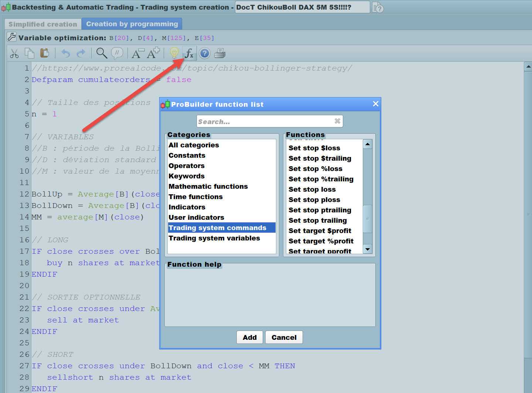Close the ProBuilder function list dialog
532x393 pixels.
tap(376, 104)
